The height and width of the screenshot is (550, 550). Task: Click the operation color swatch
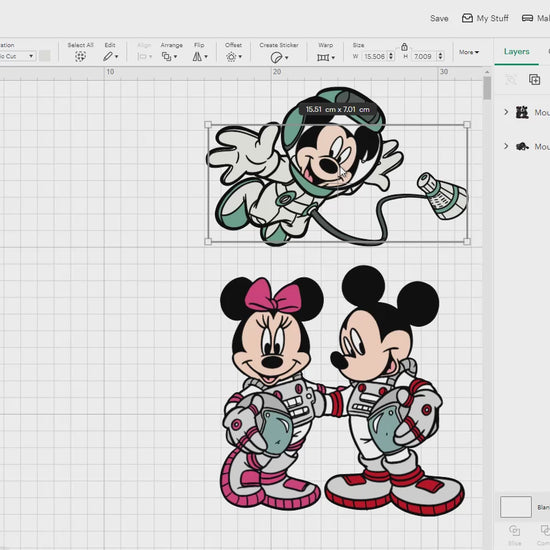pos(45,56)
